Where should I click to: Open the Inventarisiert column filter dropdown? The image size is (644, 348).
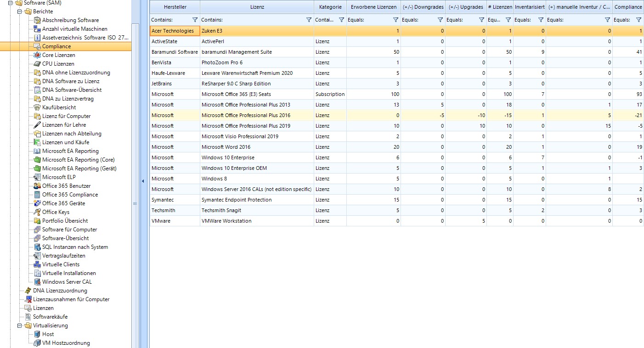(541, 20)
